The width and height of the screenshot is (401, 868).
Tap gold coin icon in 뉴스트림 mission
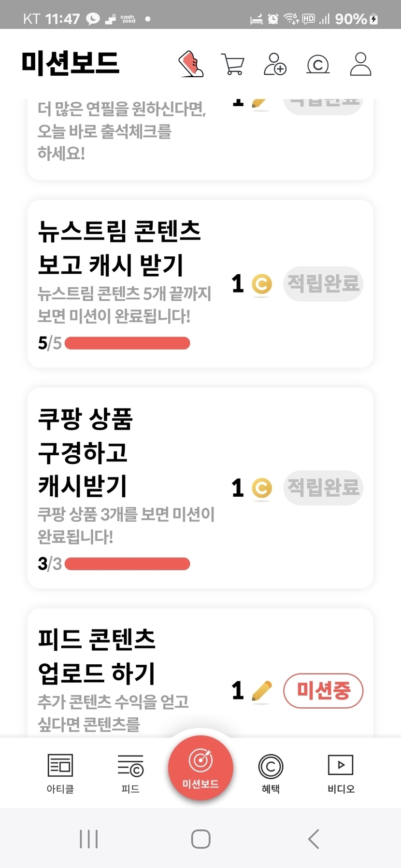coord(262,284)
